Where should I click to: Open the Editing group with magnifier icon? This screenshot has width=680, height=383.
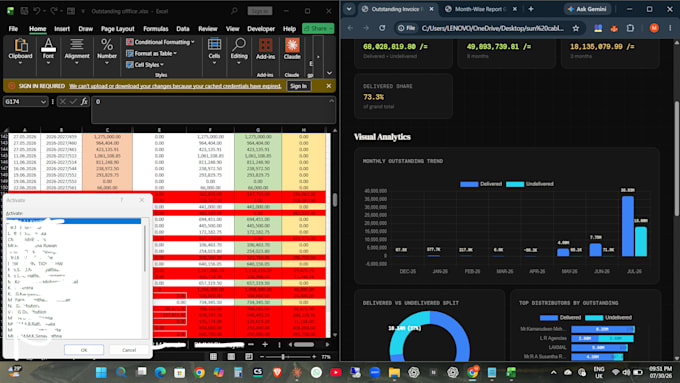point(239,52)
